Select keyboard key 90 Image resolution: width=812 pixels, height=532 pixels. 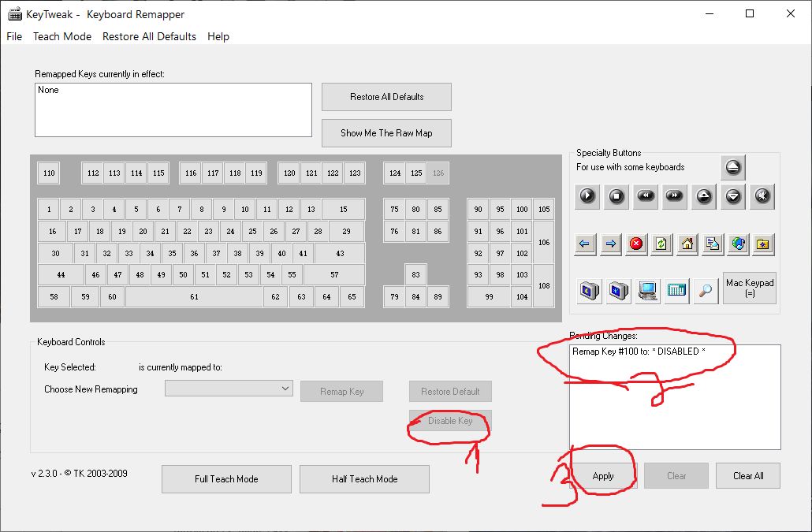pyautogui.click(x=478, y=209)
